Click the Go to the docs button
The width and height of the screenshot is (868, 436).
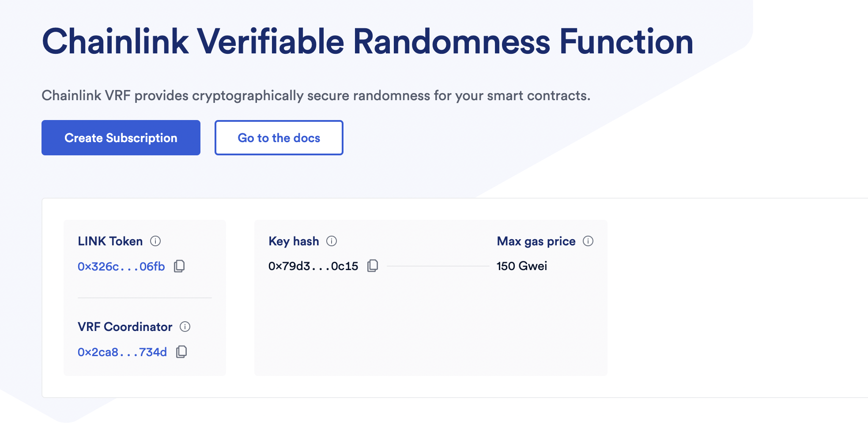tap(279, 137)
